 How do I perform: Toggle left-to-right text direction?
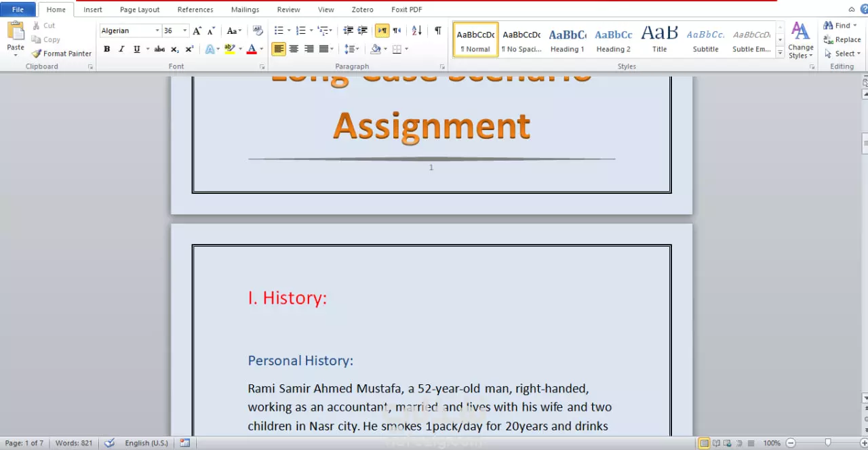tap(382, 30)
